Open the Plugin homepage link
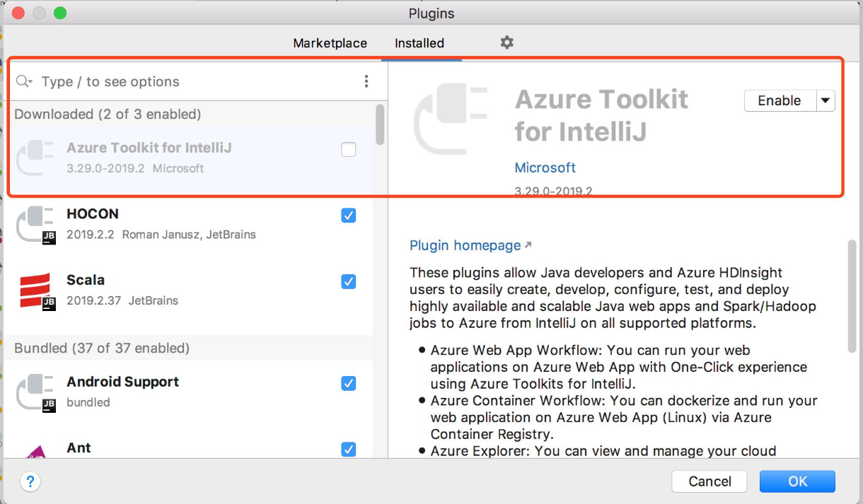Screen dimensions: 863x504 click(463, 245)
